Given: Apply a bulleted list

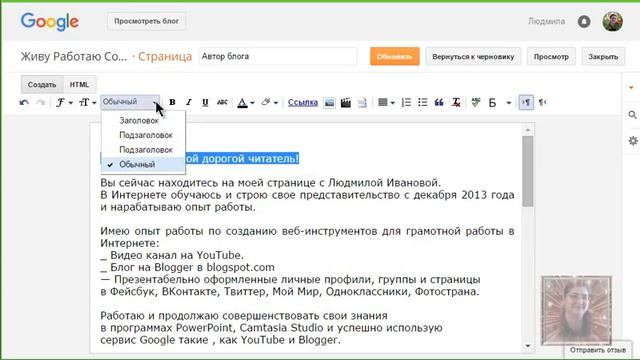Looking at the screenshot, I should [423, 102].
